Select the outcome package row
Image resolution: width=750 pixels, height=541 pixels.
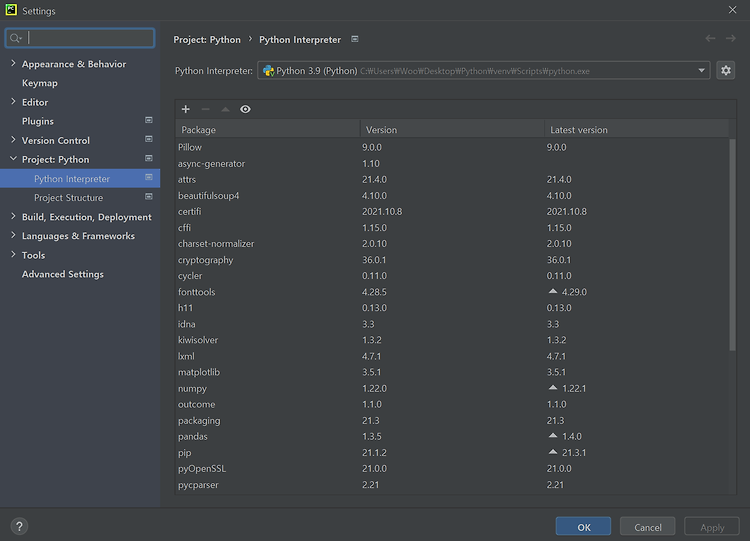click(x=452, y=404)
